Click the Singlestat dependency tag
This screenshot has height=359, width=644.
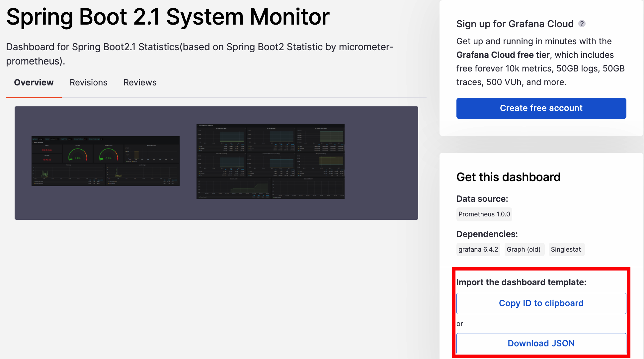566,249
